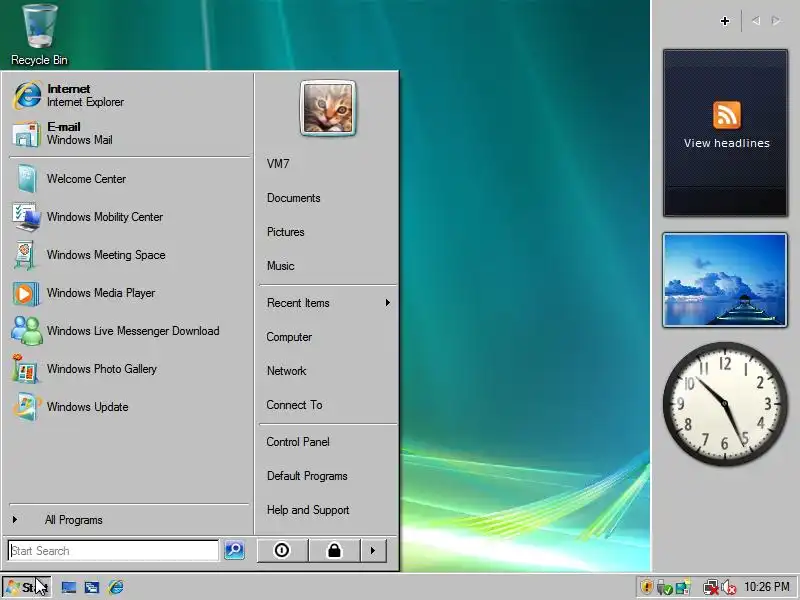800x600 pixels.
Task: Open Windows Meeting Space
Action: coord(130,255)
